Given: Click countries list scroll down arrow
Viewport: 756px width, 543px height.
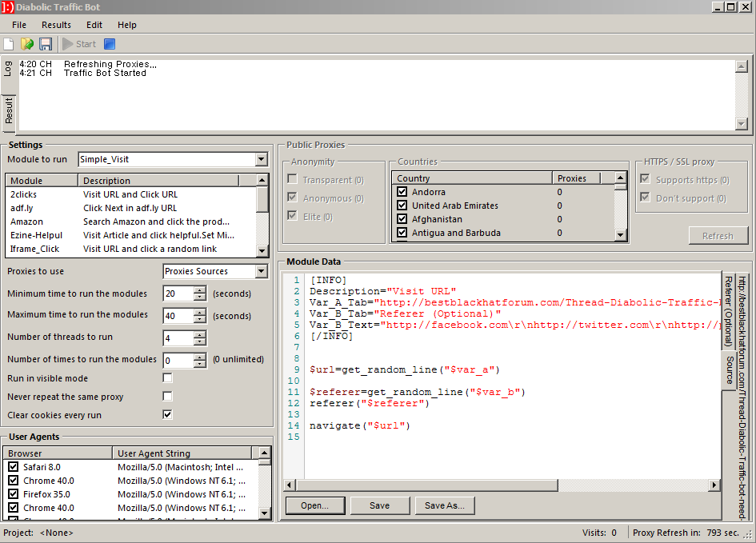Looking at the screenshot, I should click(621, 234).
